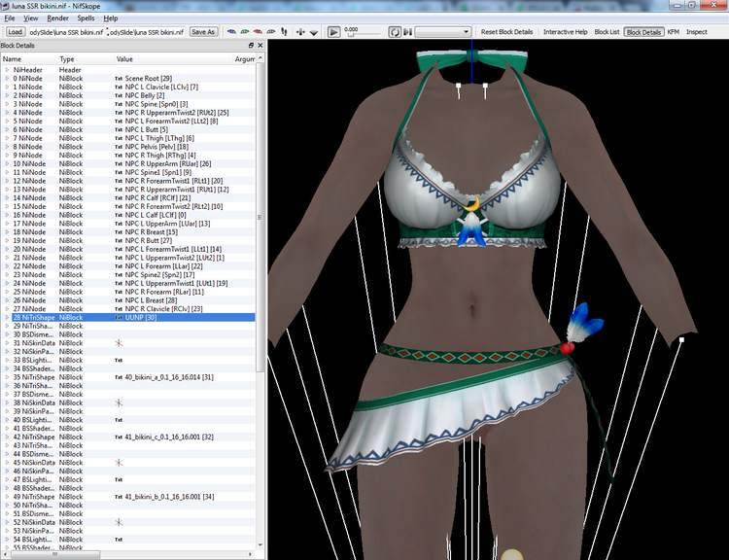The width and height of the screenshot is (729, 560).
Task: Click the Load button
Action: point(15,32)
